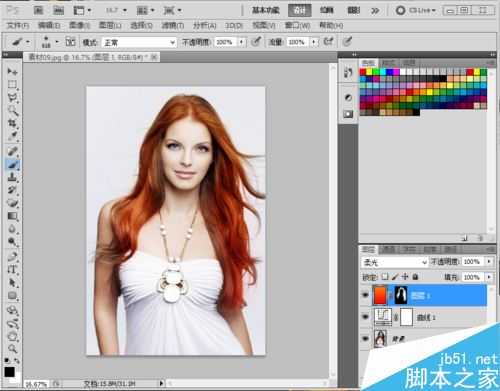Switch to 基本功能 workspace
The height and width of the screenshot is (391, 500).
pos(265,10)
